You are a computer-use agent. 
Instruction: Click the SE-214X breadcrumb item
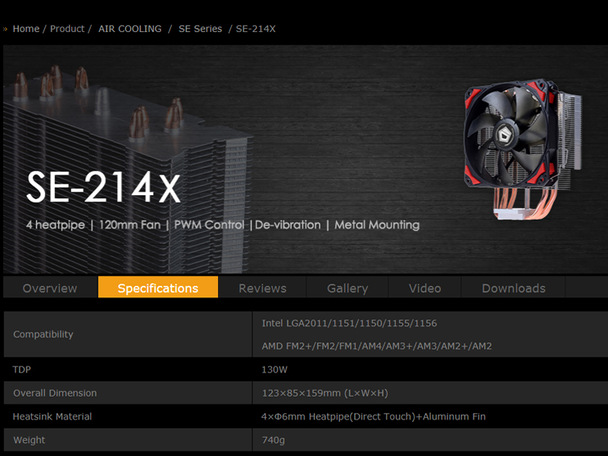[x=256, y=29]
